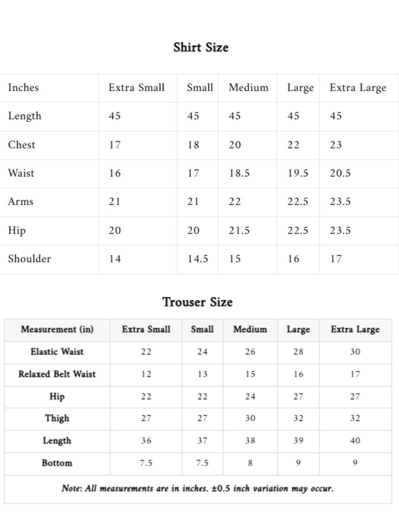
Task: Select the Elastic Waist row label
Action: click(x=57, y=352)
